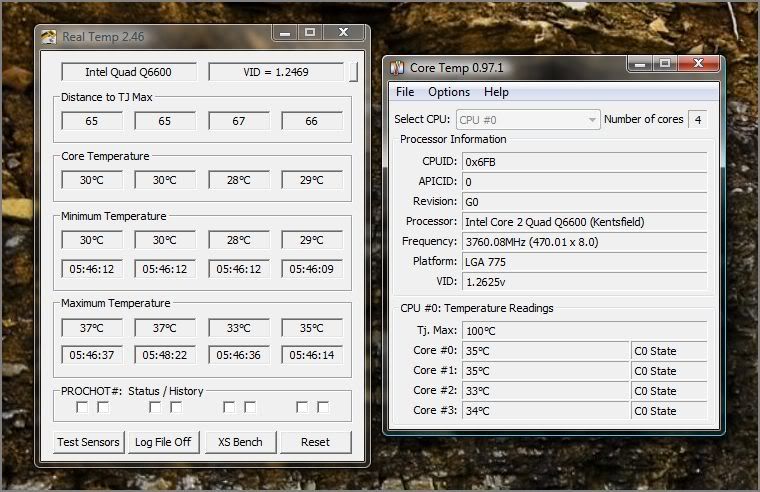Click the Distance to TJ Max value 66

(312, 121)
